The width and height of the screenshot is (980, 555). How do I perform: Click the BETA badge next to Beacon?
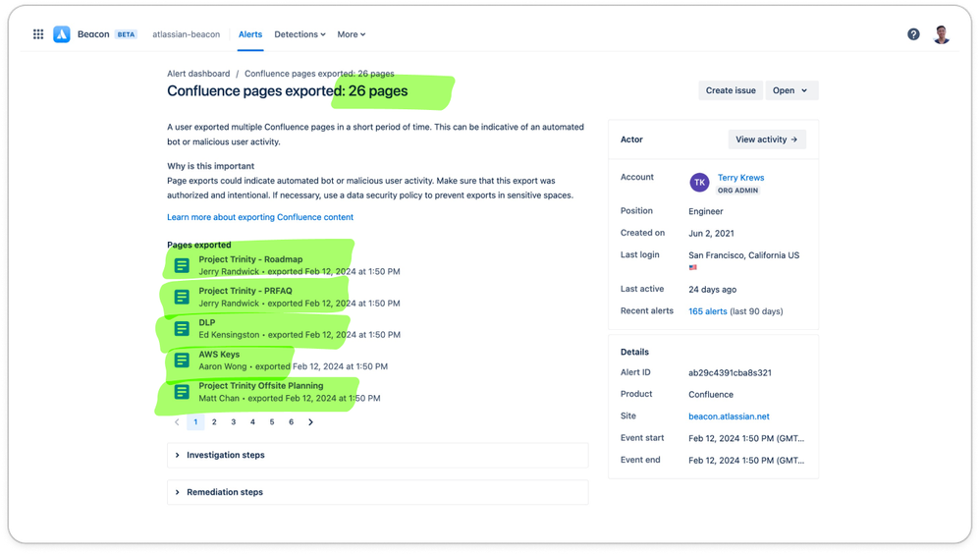tap(127, 34)
